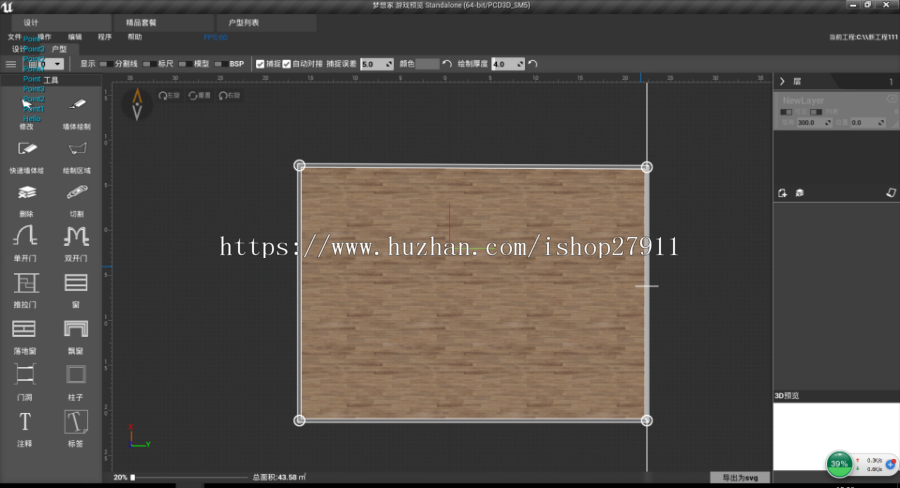Click the add new layer icon
This screenshot has height=488, width=900.
click(783, 193)
